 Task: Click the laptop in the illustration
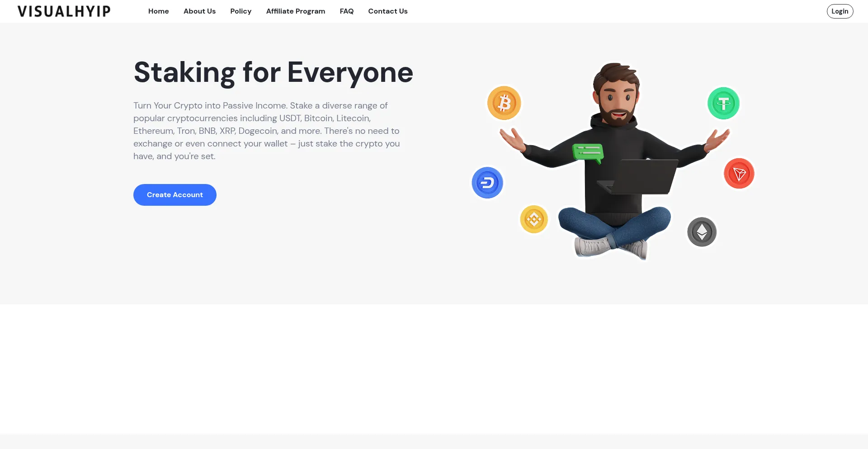point(637,177)
